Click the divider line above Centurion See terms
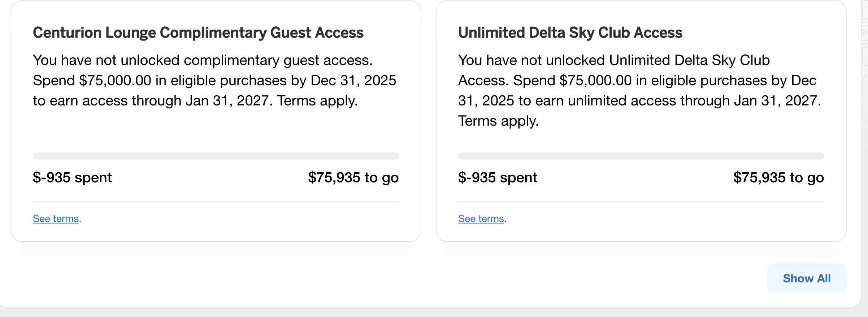Screen dimensions: 868x317 (216, 202)
